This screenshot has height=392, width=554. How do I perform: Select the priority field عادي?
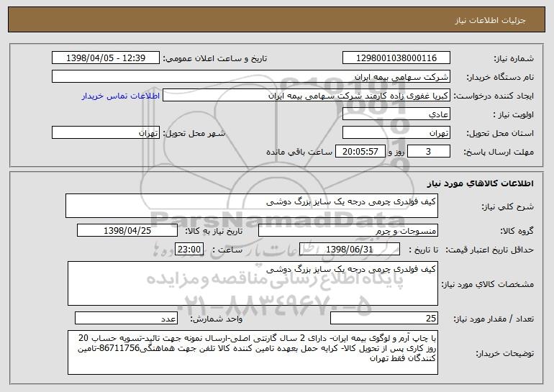tap(396, 114)
